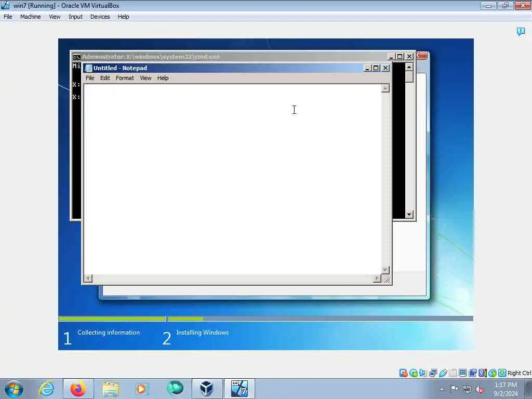This screenshot has width=532, height=399.
Task: Open the VirtualBox Machine menu
Action: click(30, 17)
